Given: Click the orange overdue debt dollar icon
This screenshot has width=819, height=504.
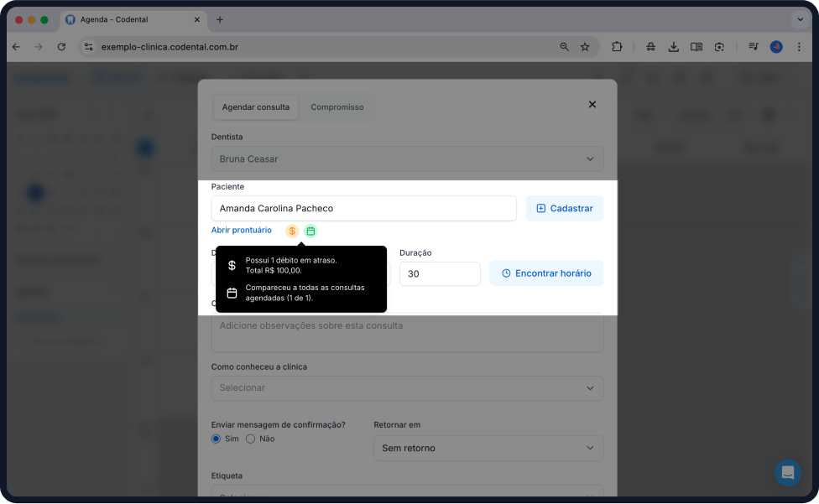Looking at the screenshot, I should click(x=292, y=231).
